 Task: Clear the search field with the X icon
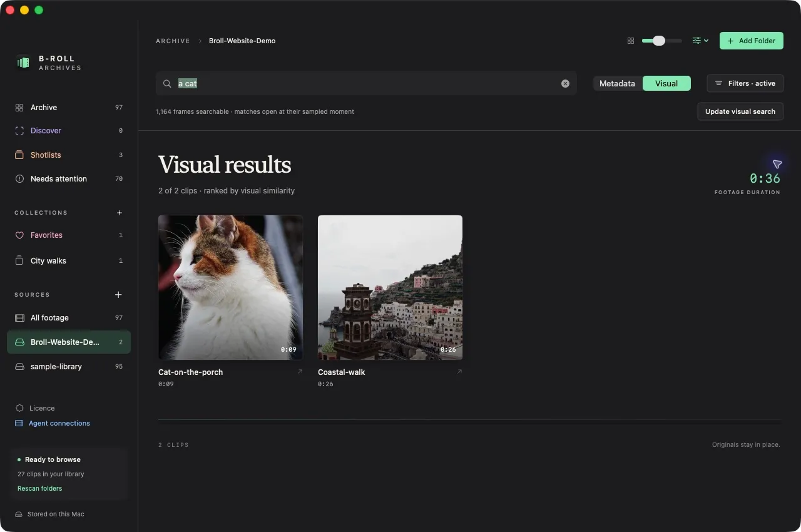coord(565,83)
